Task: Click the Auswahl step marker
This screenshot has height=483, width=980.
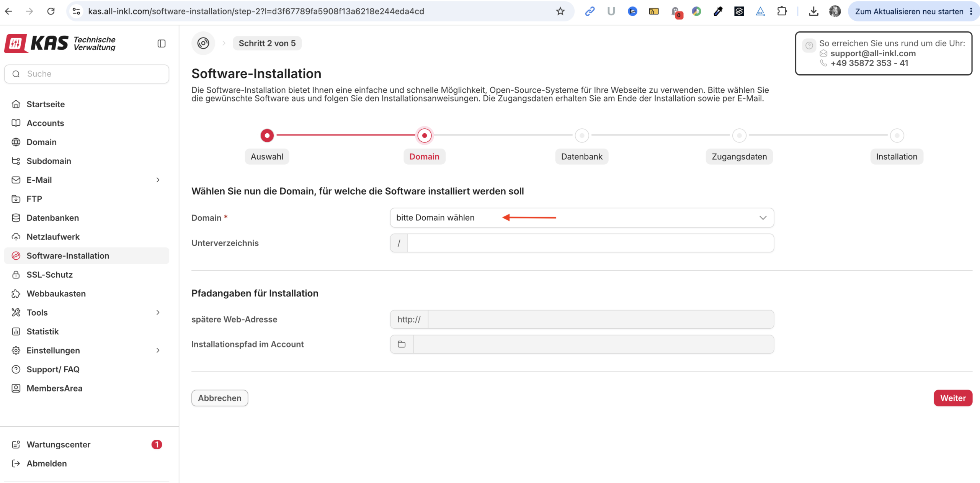Action: (267, 135)
